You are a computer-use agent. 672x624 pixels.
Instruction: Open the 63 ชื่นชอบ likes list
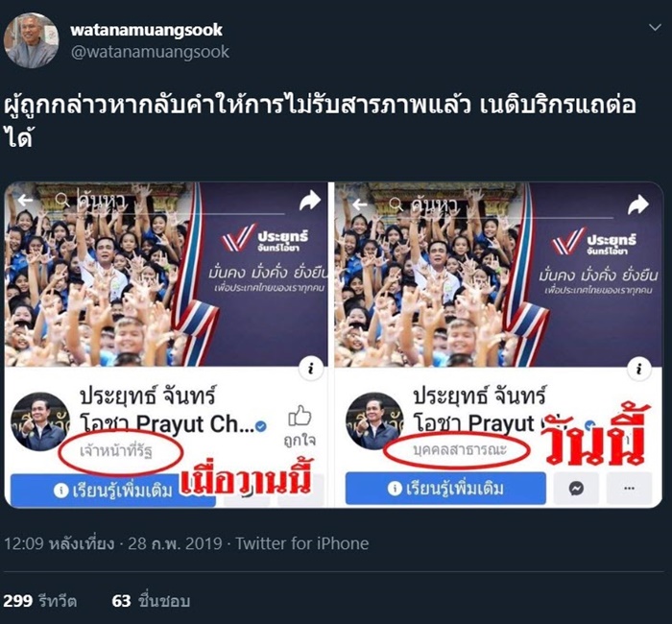[x=151, y=600]
